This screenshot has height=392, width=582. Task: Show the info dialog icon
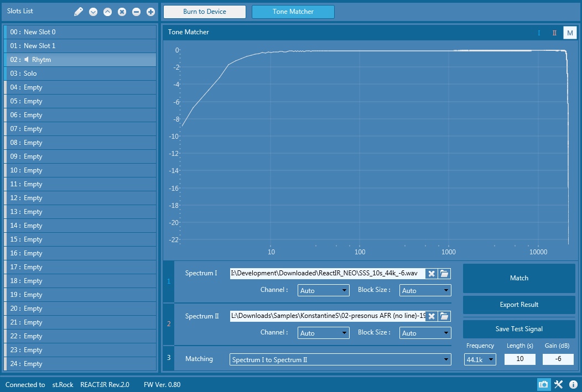573,384
